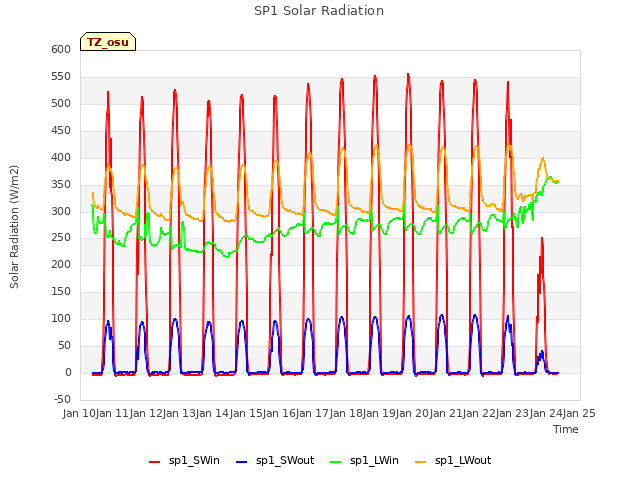The height and width of the screenshot is (480, 640).
Task: Click the -50 y-axis tick label
Action: pos(62,399)
